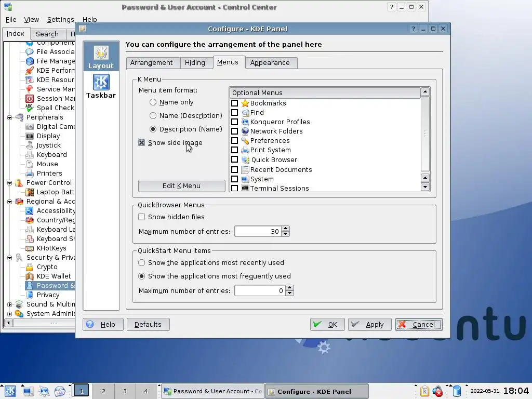
Task: Click the Klipper clipboard tray icon
Action: coord(424,391)
